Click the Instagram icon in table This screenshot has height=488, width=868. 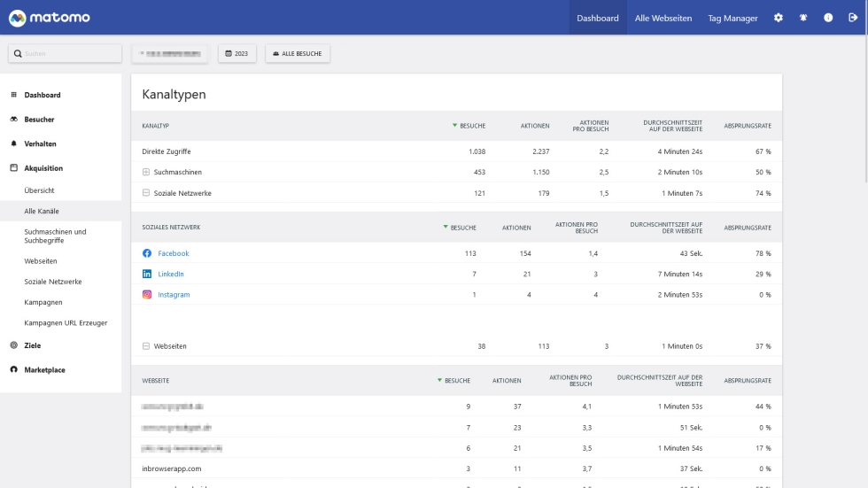click(147, 295)
